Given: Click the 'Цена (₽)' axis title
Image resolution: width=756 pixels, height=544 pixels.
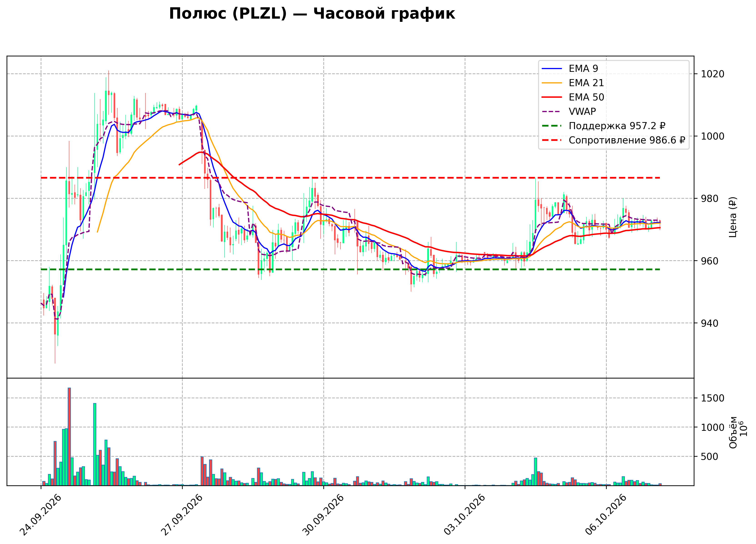Looking at the screenshot, I should (733, 217).
